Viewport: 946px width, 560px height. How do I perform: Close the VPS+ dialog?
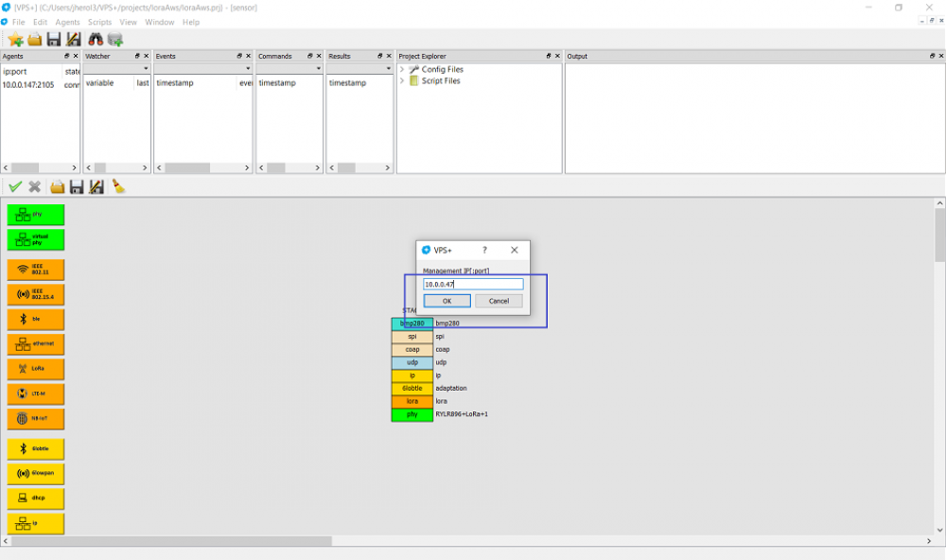pyautogui.click(x=514, y=250)
